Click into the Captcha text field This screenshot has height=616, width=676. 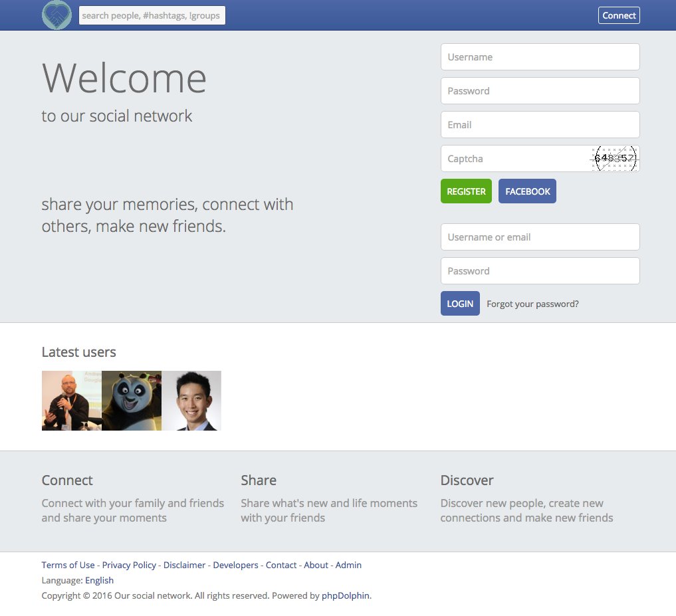click(x=512, y=159)
